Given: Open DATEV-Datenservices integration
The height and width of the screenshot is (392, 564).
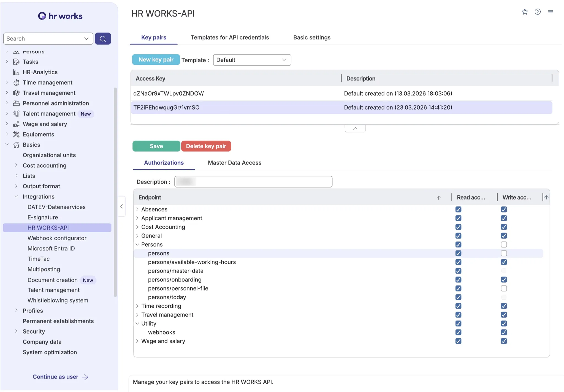Looking at the screenshot, I should [56, 207].
